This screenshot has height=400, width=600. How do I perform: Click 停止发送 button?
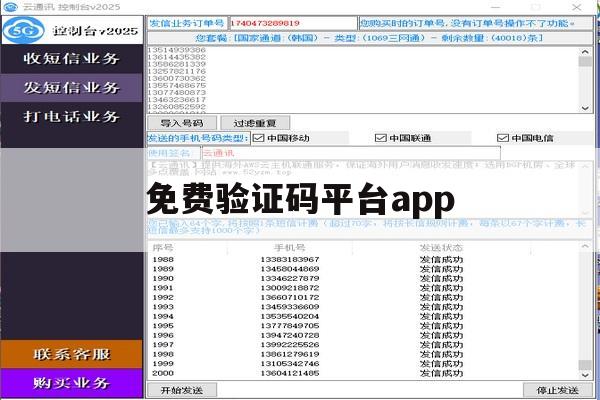(558, 390)
